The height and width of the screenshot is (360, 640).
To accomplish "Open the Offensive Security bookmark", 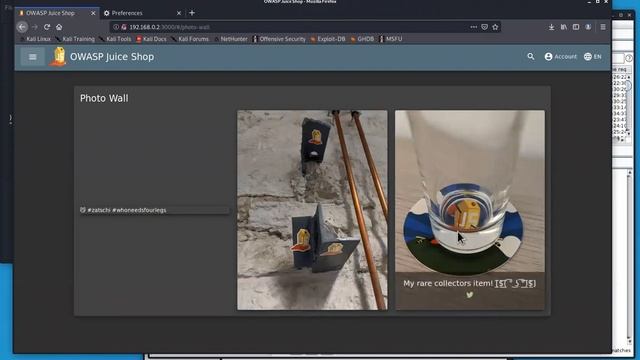I will coord(279,39).
